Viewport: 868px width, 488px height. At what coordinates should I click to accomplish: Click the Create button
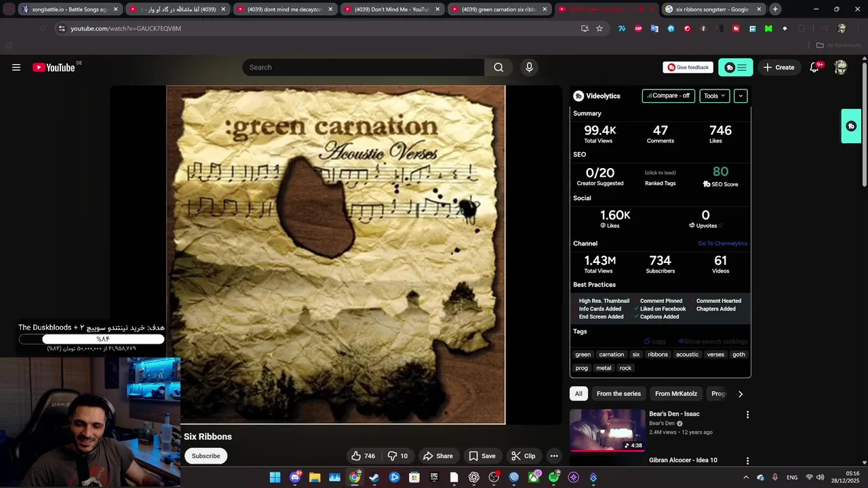pos(778,67)
